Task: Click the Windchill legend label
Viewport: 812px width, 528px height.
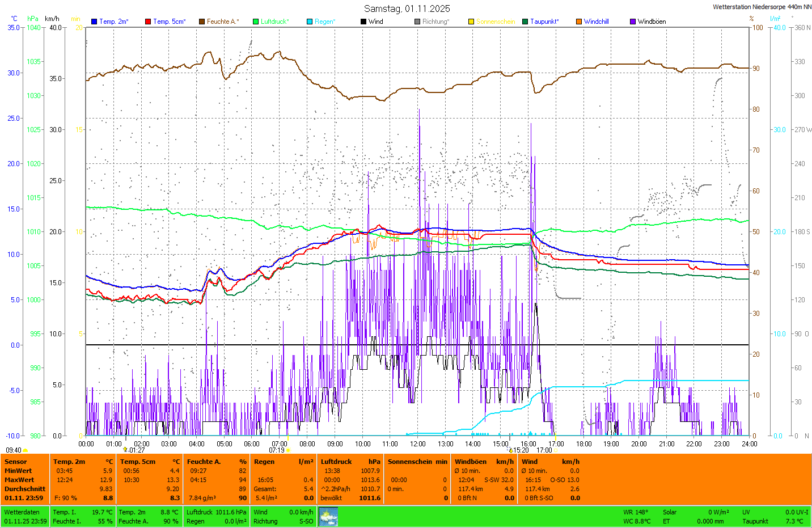Action: coord(596,22)
